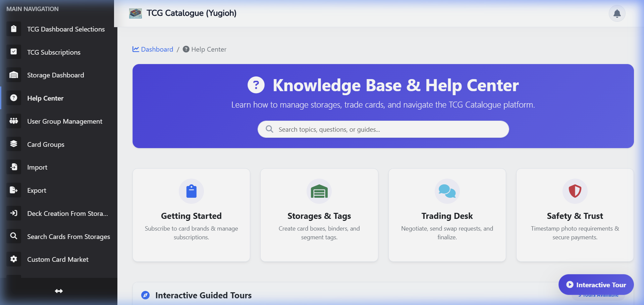Click the Storages & Tags warehouse icon
The width and height of the screenshot is (644, 305).
[319, 191]
